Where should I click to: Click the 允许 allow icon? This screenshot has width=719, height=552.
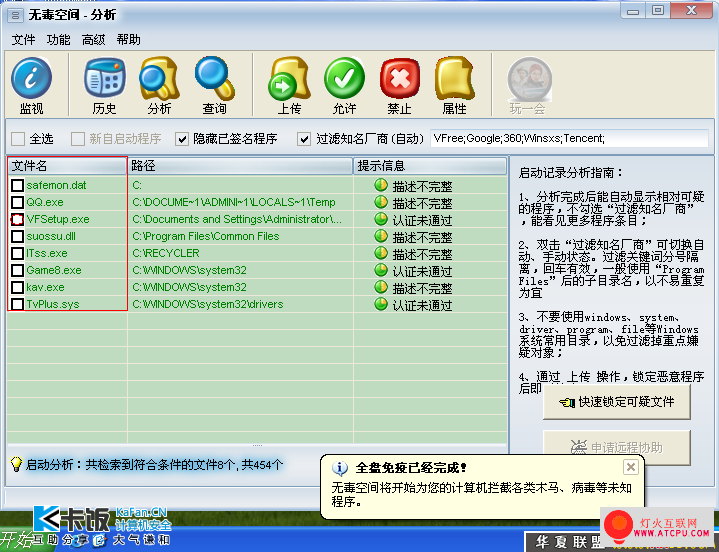(x=344, y=85)
